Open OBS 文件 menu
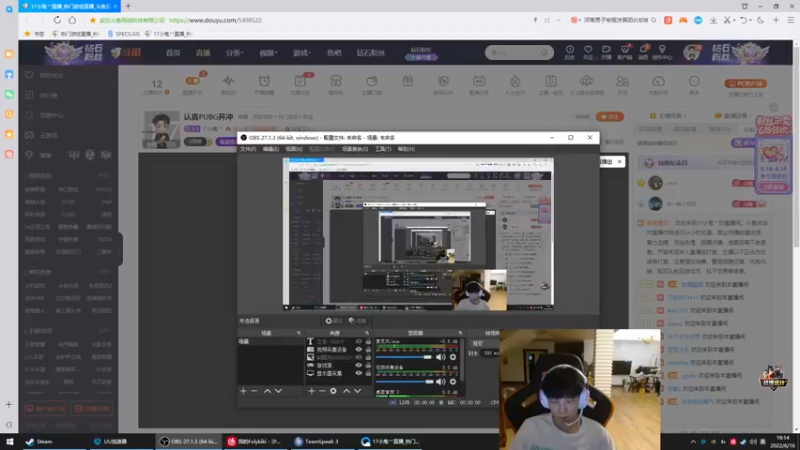 (x=248, y=149)
